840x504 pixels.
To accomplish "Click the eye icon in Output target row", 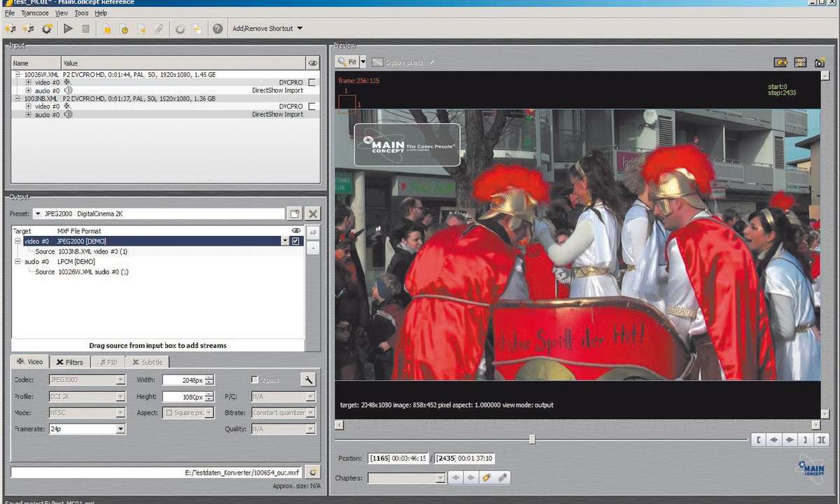I will point(296,230).
